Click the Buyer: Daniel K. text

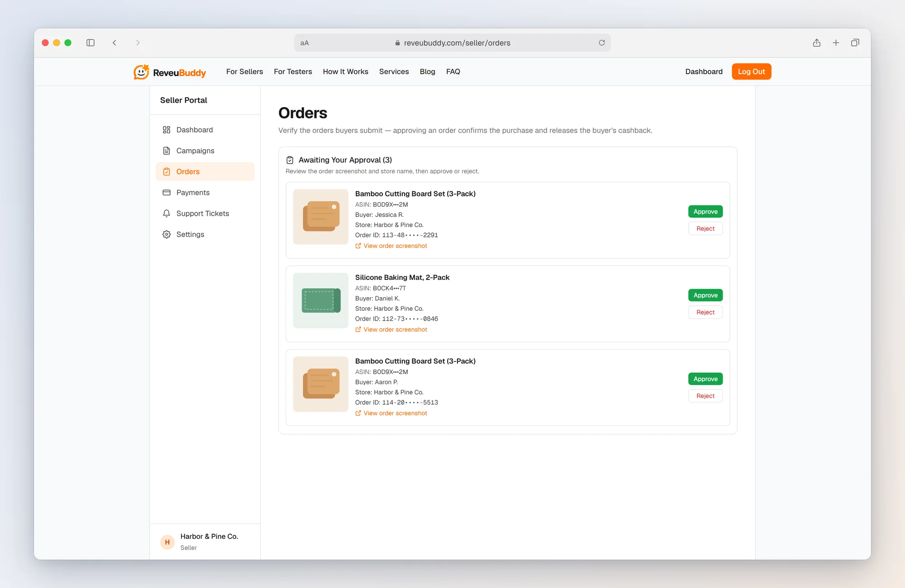tap(377, 298)
